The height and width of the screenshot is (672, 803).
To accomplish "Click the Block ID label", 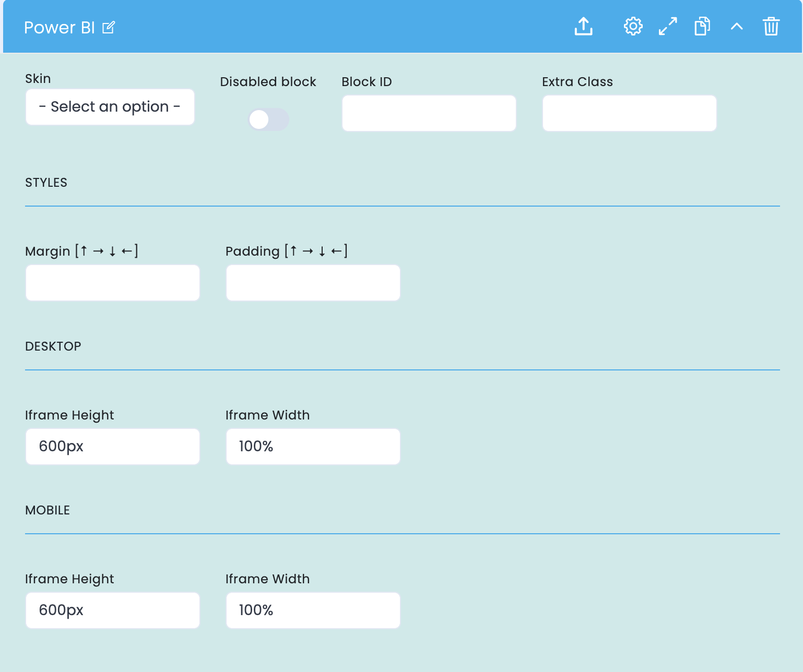I will click(x=367, y=82).
